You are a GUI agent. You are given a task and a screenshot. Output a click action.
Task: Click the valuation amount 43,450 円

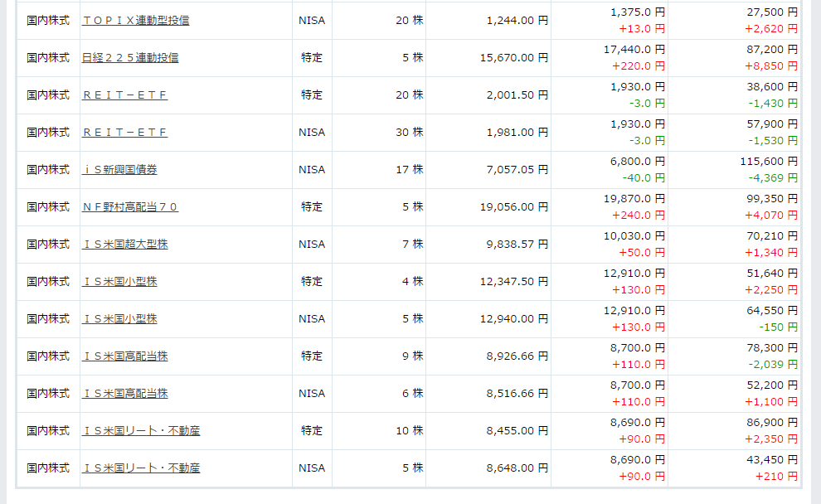(772, 459)
